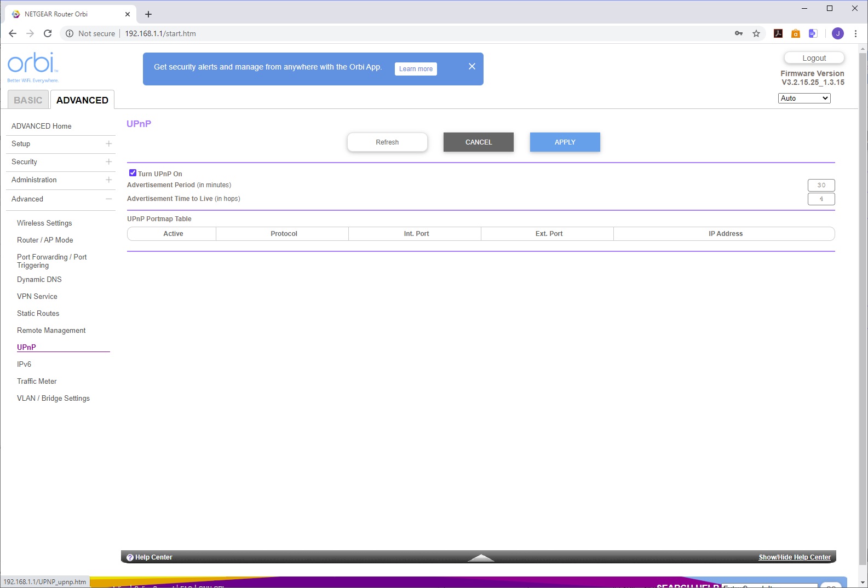Viewport: 868px width, 588px height.
Task: Open IPv6 settings
Action: point(24,365)
